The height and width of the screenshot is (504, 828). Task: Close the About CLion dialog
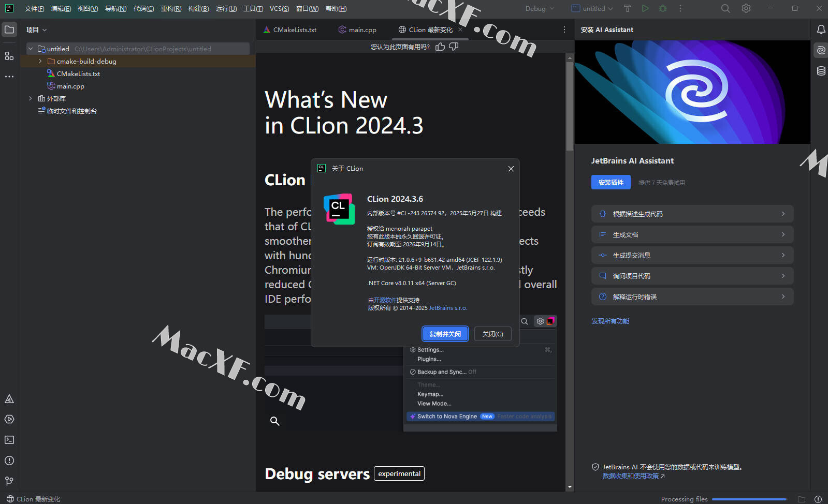point(511,169)
